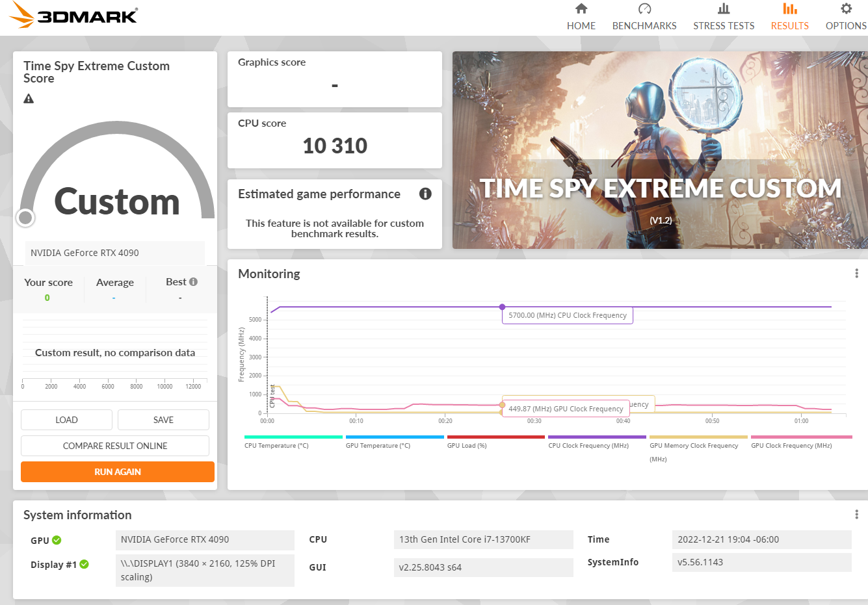Click the purple CPU clock data point
The width and height of the screenshot is (868, 605).
click(502, 307)
